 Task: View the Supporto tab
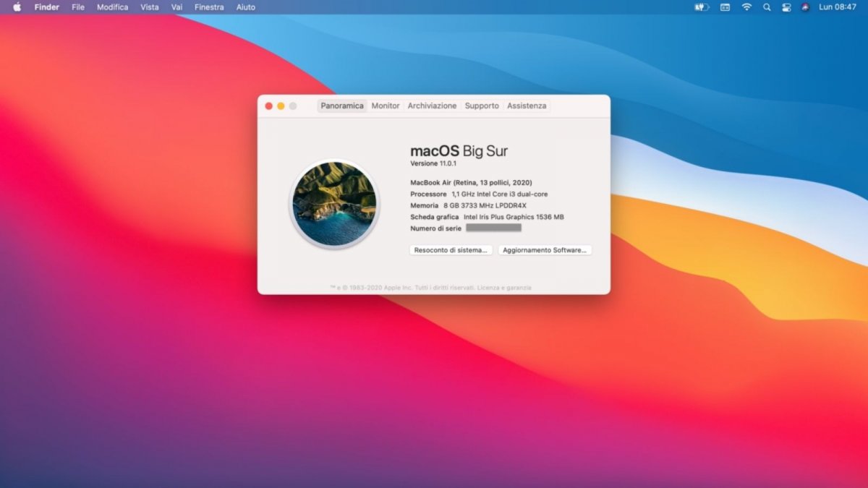coord(482,106)
